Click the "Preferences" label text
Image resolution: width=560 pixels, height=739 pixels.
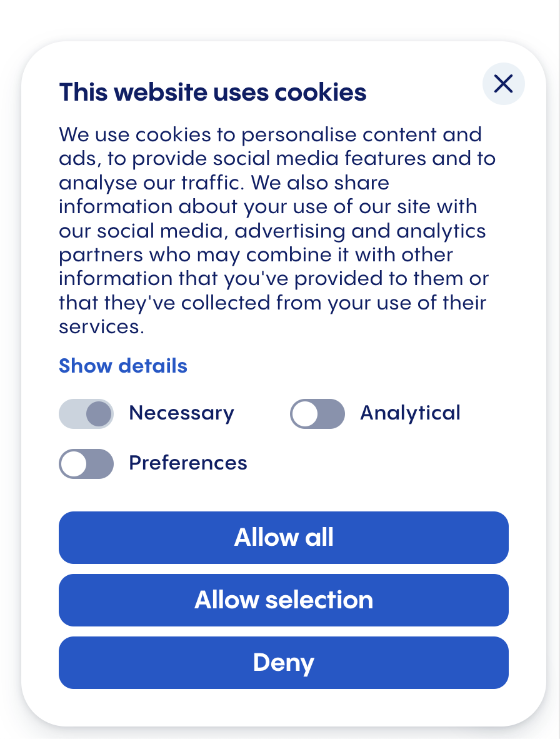click(x=188, y=463)
